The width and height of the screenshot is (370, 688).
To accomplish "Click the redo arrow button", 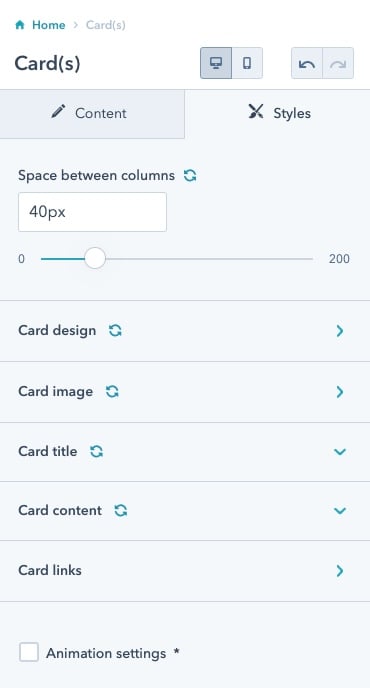I will (338, 63).
